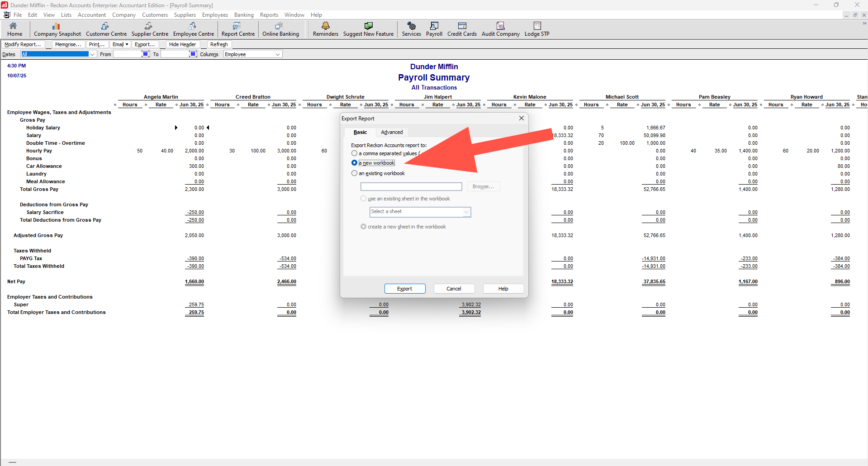Open the Company menu

(124, 15)
